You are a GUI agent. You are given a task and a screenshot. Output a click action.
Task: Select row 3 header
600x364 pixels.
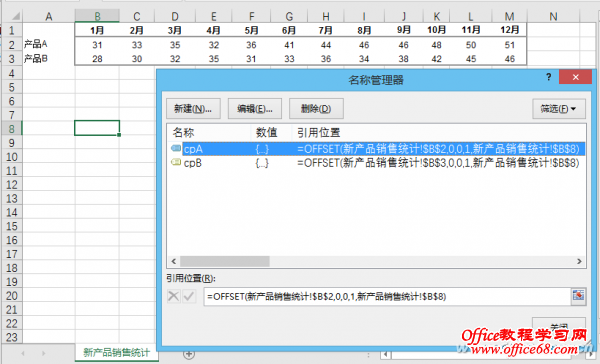point(11,59)
